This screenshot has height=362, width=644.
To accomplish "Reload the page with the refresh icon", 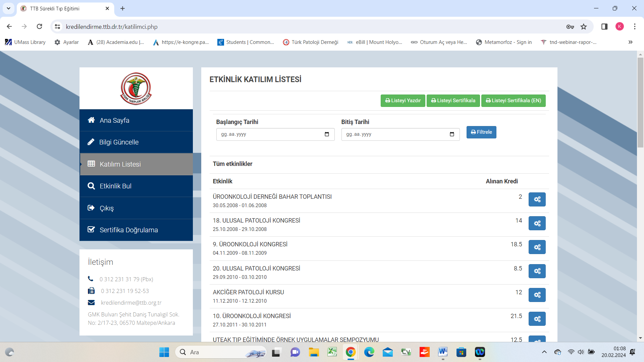I will click(40, 27).
